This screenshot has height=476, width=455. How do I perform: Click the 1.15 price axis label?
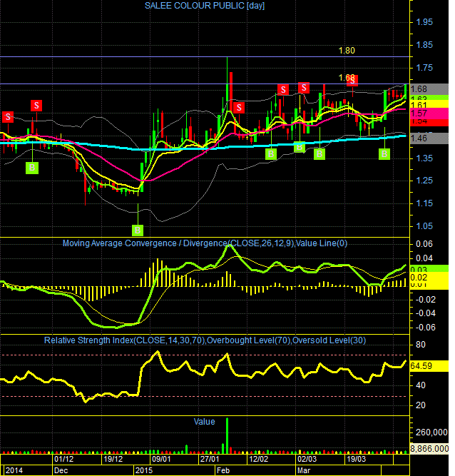424,203
